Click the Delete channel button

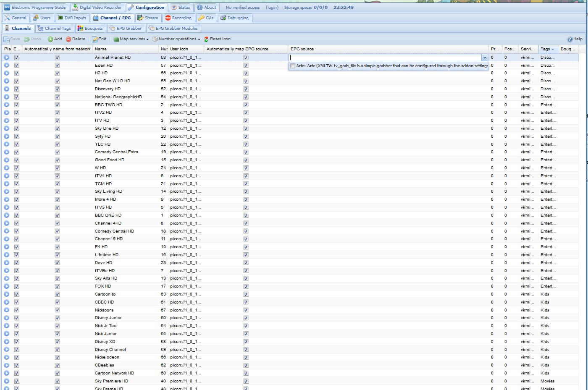(x=76, y=39)
